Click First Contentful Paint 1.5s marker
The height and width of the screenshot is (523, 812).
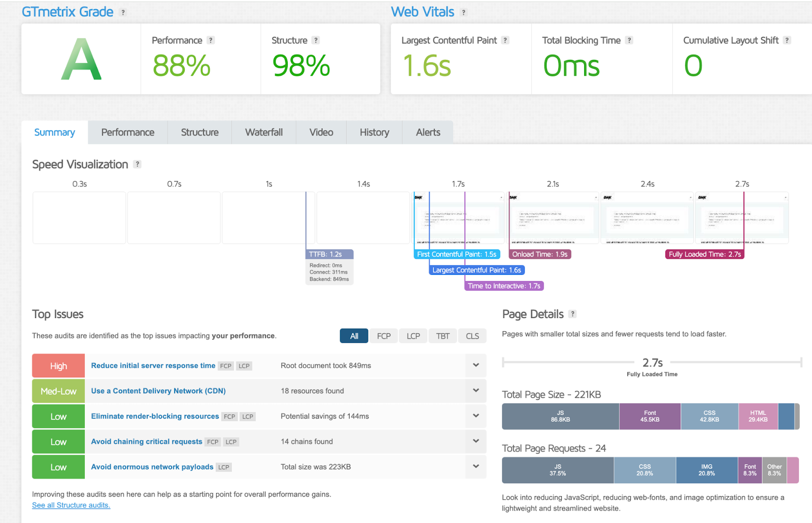click(x=457, y=254)
